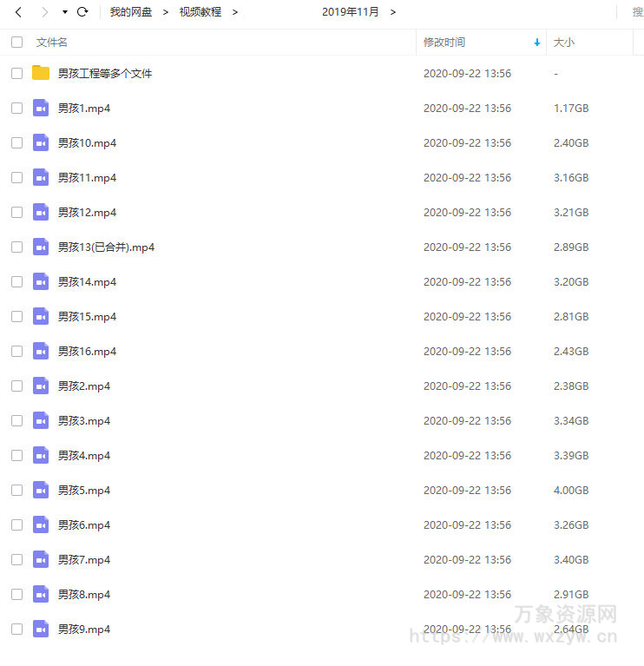
Task: Check the box for 男孩10.mp4
Action: pos(16,142)
